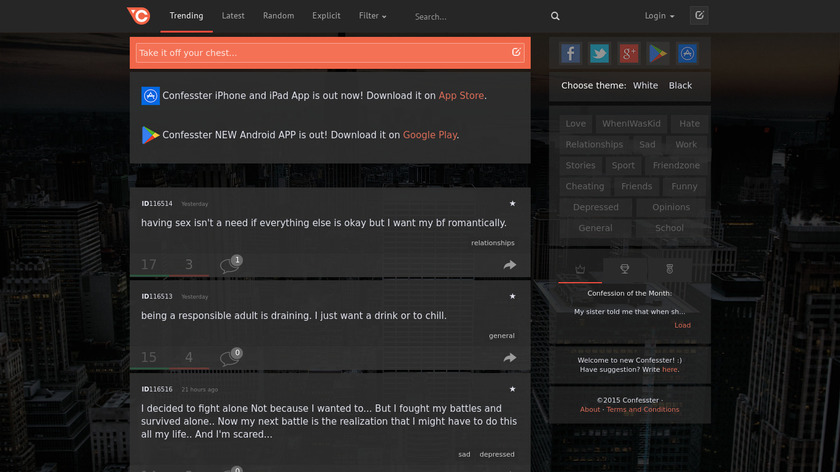Favorite confession ID116514 with the star
The width and height of the screenshot is (840, 472).
[512, 204]
